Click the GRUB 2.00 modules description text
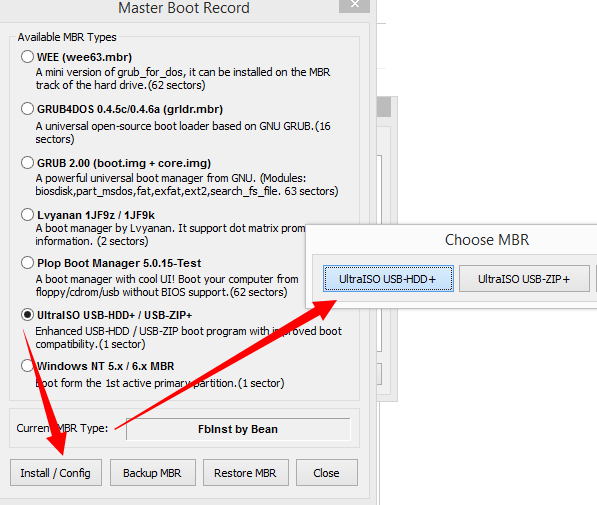Image resolution: width=597 pixels, height=505 pixels. [187, 185]
